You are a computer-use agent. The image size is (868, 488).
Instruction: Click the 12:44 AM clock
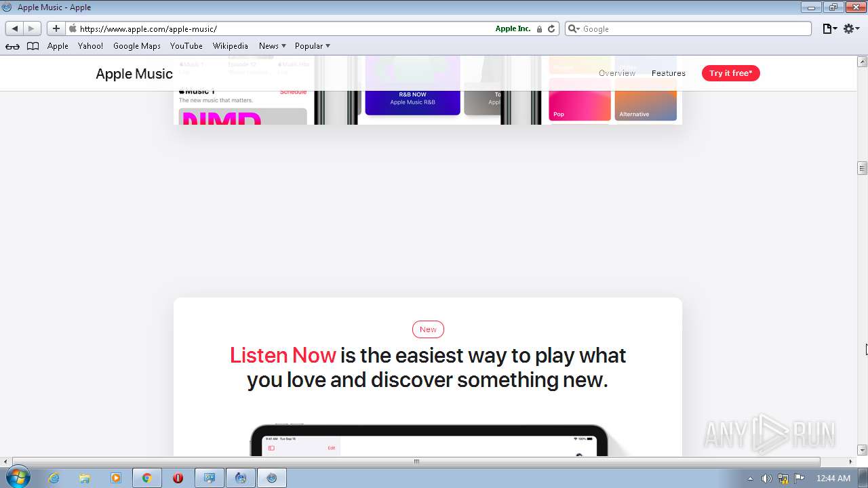click(x=833, y=479)
